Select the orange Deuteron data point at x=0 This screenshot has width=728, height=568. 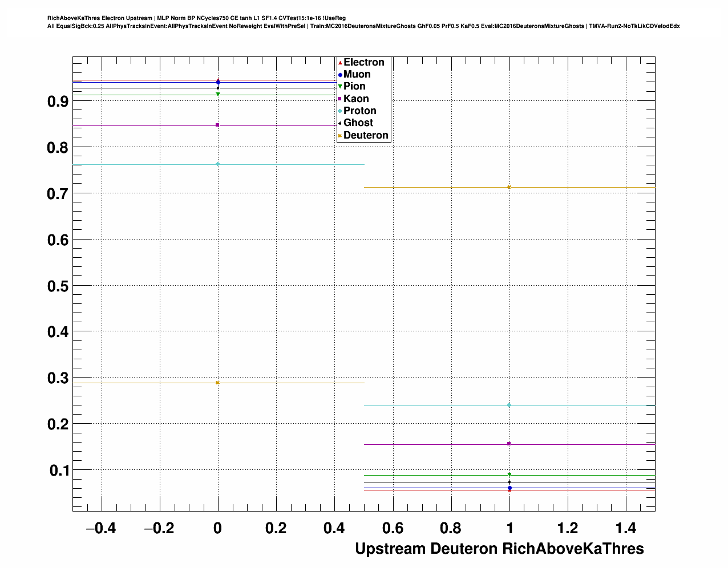tap(217, 383)
